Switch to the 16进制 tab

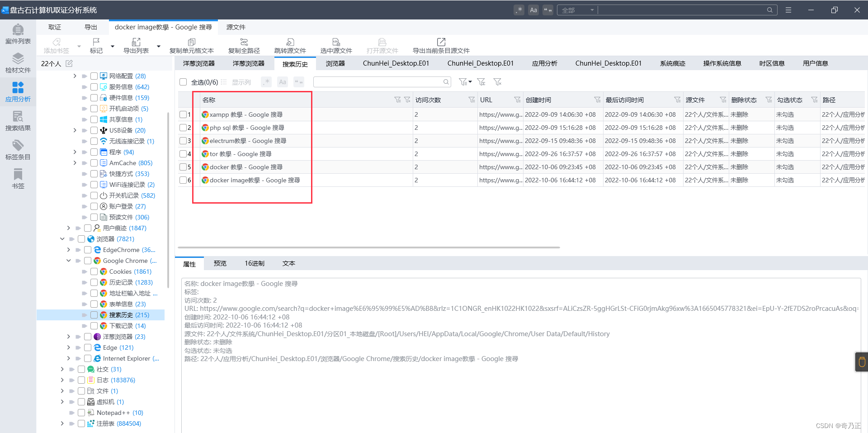coord(255,263)
